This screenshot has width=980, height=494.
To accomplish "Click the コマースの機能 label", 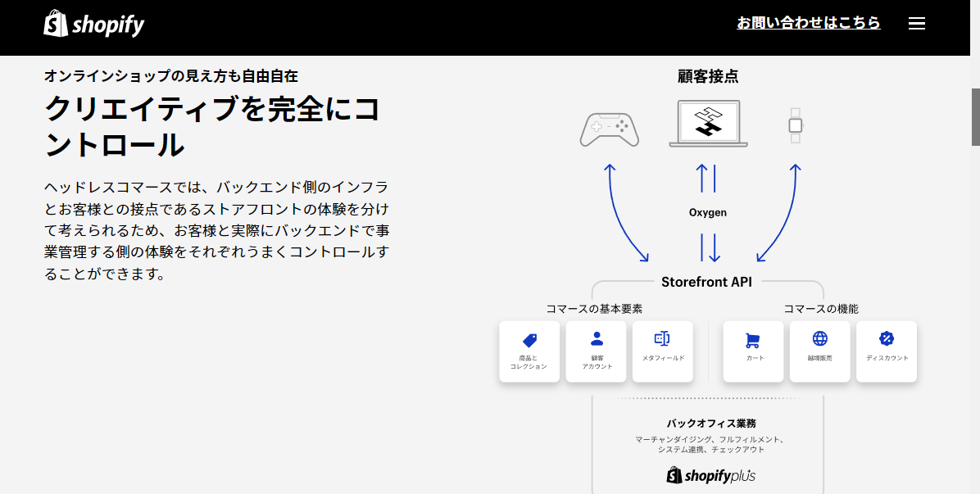I will (820, 309).
